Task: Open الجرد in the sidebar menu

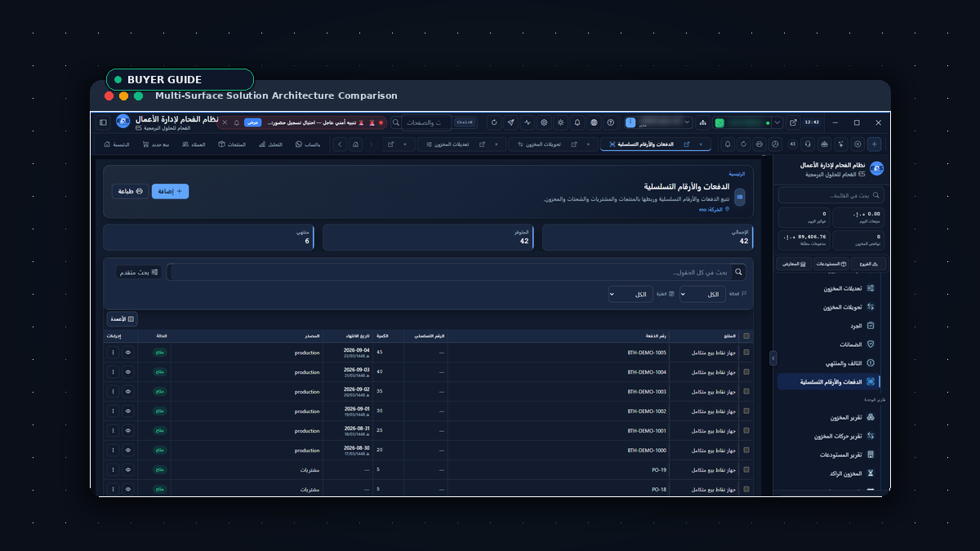Action: [826, 326]
